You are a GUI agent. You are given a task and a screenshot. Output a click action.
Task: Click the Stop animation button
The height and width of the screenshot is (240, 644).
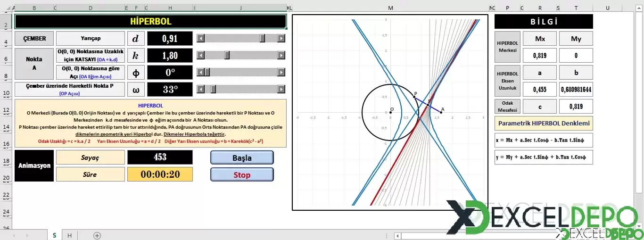pyautogui.click(x=242, y=174)
